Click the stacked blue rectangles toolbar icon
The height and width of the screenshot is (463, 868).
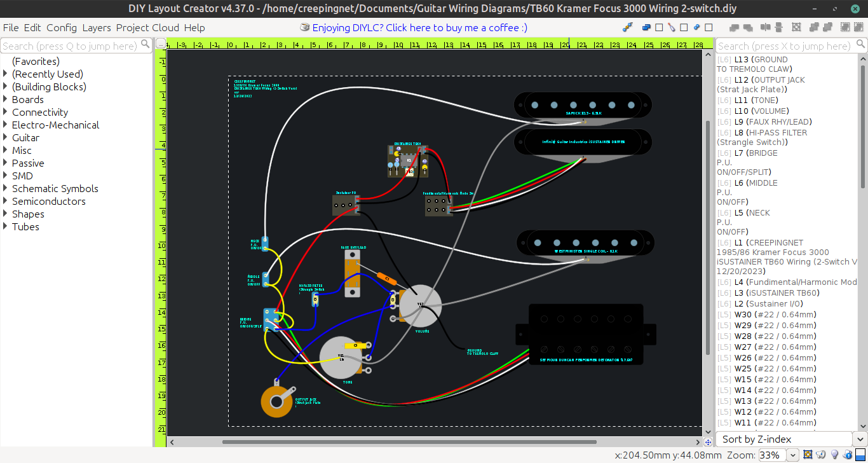tap(646, 27)
